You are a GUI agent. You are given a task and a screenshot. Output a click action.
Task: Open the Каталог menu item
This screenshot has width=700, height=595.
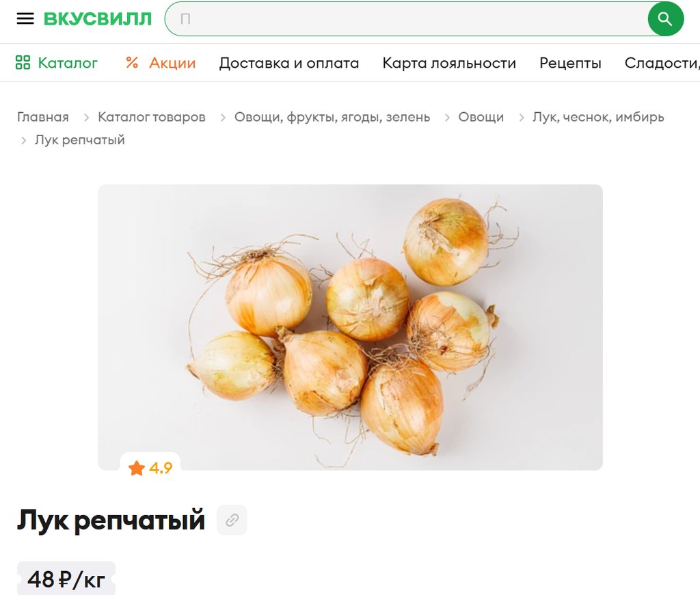pyautogui.click(x=68, y=63)
